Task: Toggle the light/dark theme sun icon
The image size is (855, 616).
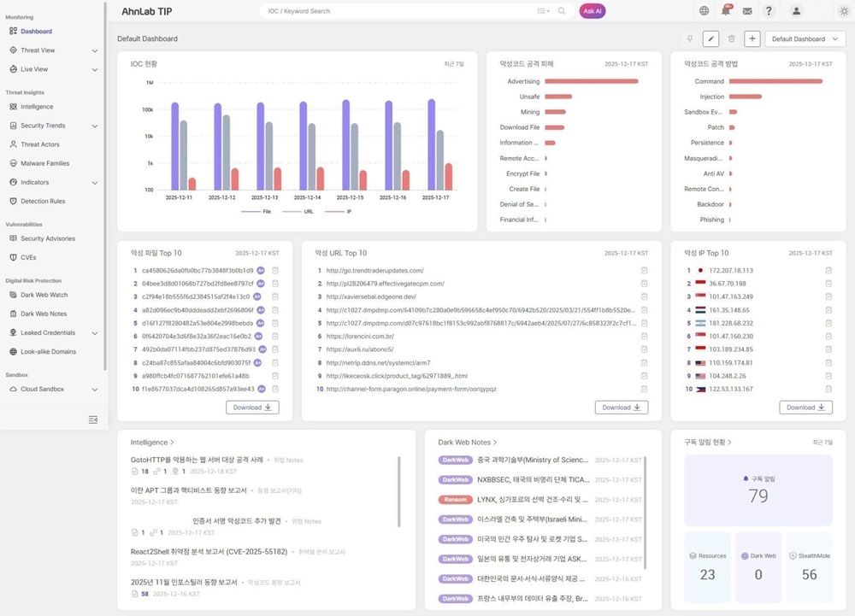Action: click(x=844, y=11)
